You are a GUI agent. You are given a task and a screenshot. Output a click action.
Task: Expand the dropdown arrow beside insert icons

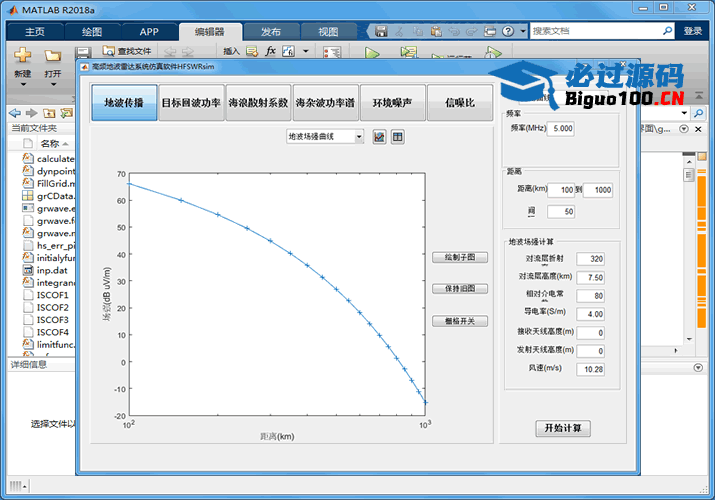[306, 51]
